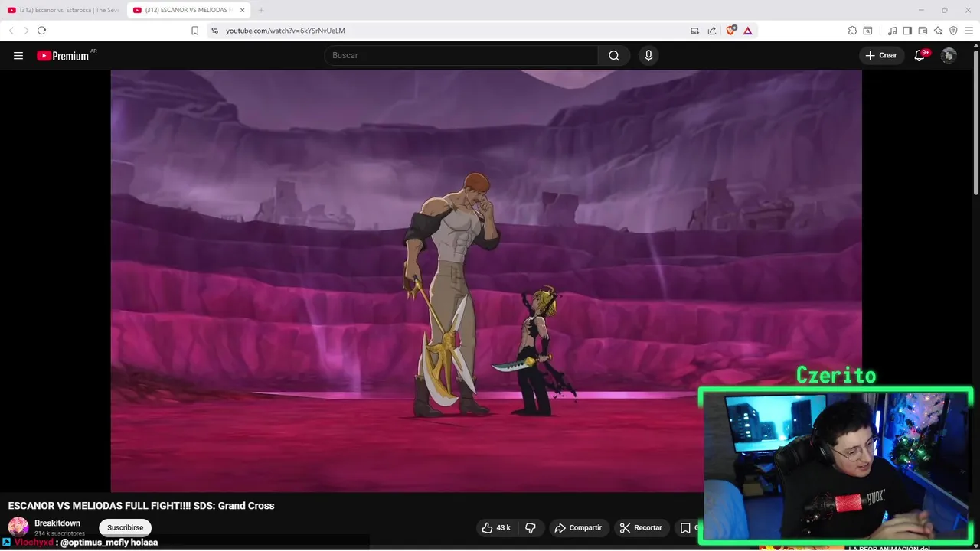
Task: Click the Recortar clip button
Action: 641,527
